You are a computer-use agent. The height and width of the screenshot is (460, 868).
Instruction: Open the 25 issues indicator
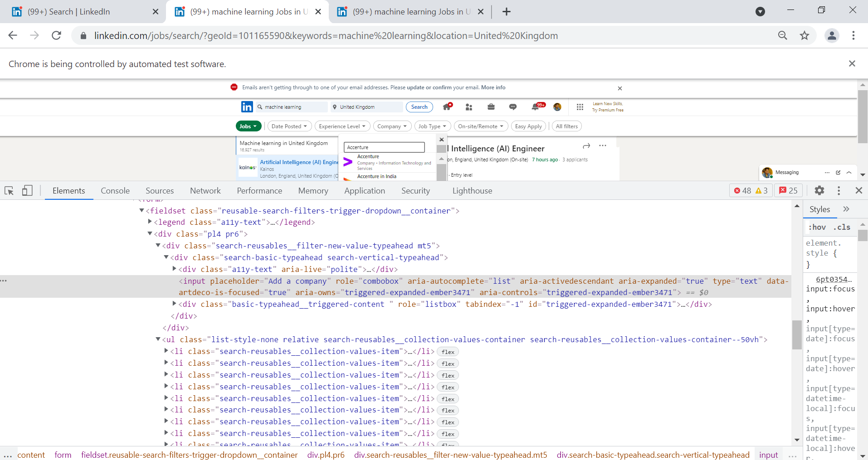[788, 191]
